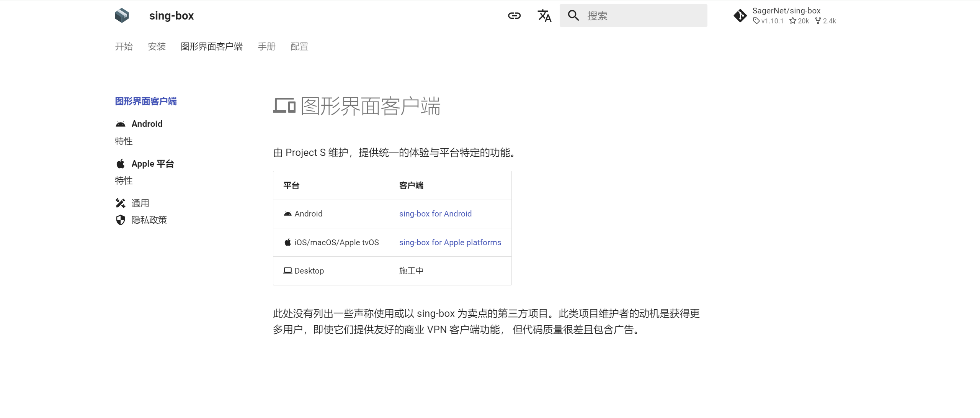Open 特性 under Android in sidebar
The height and width of the screenshot is (418, 980).
(124, 141)
